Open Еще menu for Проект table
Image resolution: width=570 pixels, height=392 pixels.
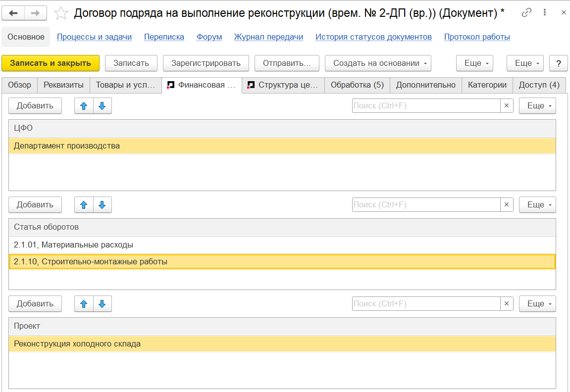537,304
